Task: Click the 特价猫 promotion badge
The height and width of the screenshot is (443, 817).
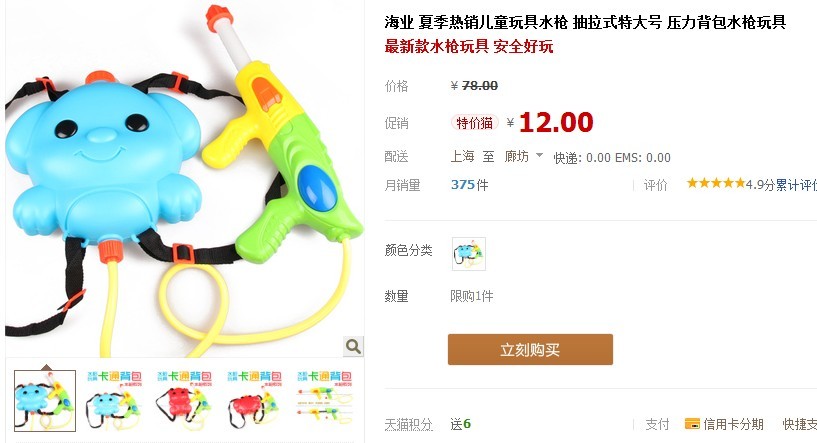Action: (474, 123)
